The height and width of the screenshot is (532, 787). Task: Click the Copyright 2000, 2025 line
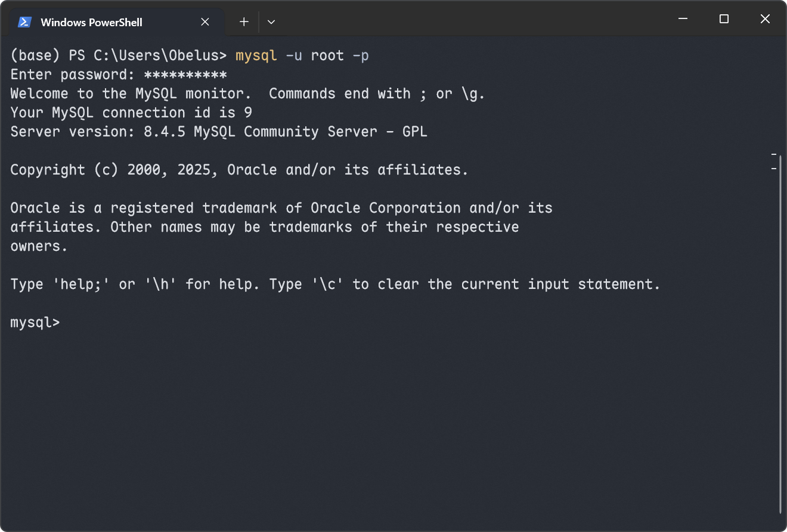240,170
